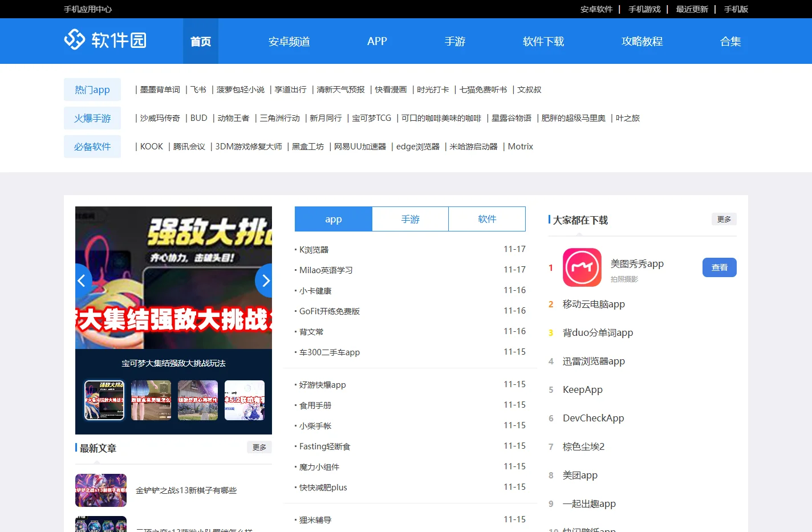Open 快快减肥plus list entry

[323, 488]
